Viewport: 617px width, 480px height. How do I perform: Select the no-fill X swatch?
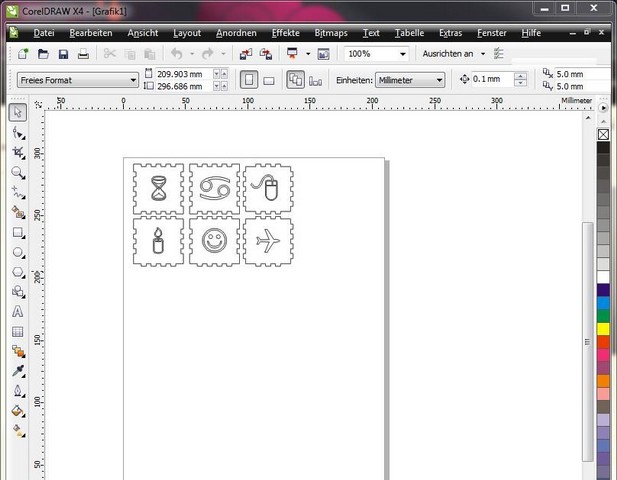(x=603, y=135)
